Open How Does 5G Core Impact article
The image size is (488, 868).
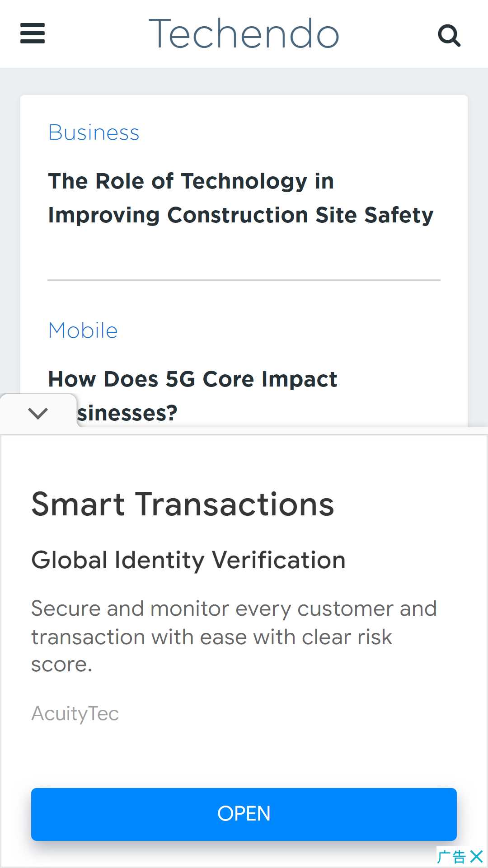(192, 379)
